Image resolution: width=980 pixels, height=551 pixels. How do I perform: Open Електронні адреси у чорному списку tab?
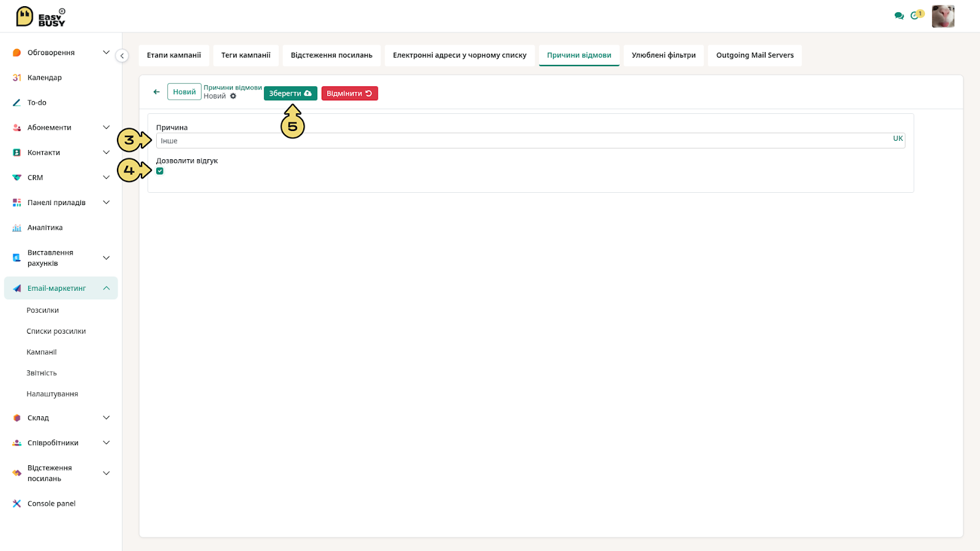tap(459, 55)
